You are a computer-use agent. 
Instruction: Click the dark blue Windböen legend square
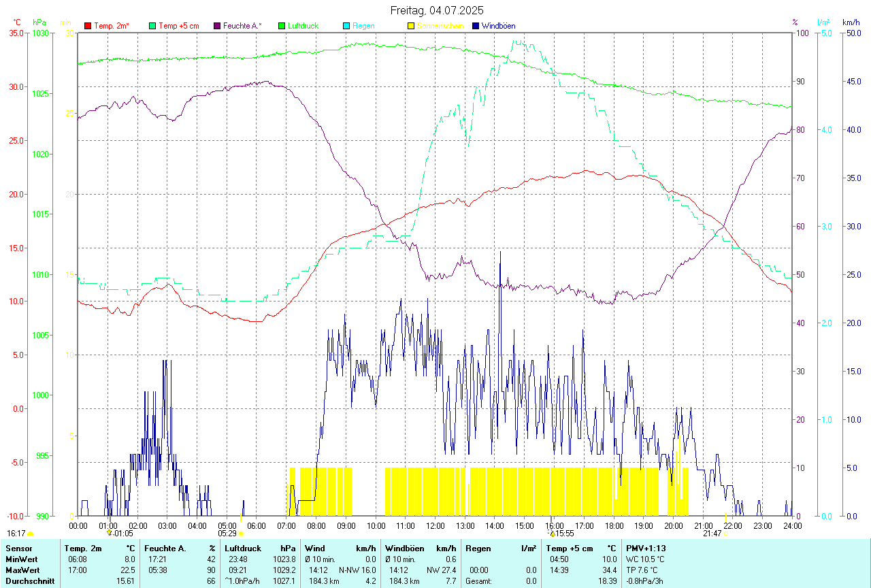pos(476,26)
